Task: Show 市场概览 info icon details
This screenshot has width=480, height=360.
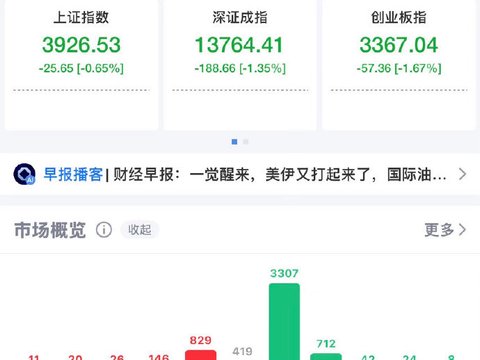Action: pyautogui.click(x=104, y=230)
